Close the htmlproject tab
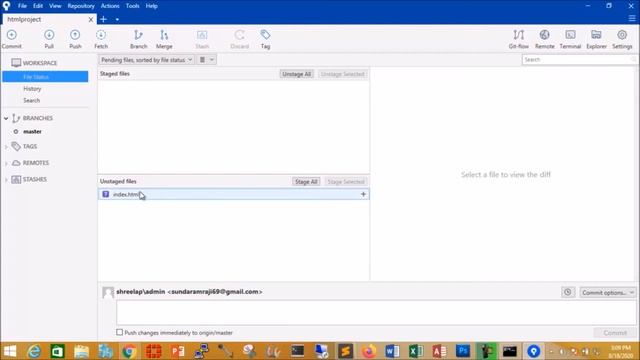Image resolution: width=640 pixels, height=360 pixels. 91,19
